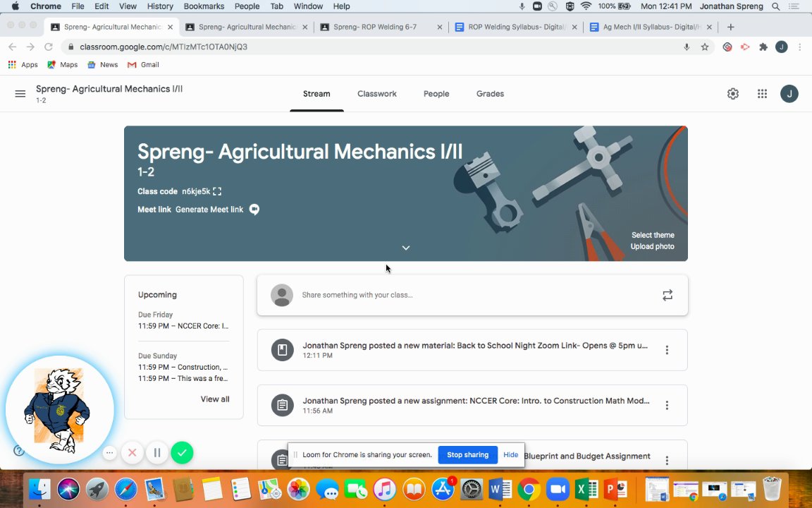812x508 pixels.
Task: Click the Share something with your class field
Action: 472,295
